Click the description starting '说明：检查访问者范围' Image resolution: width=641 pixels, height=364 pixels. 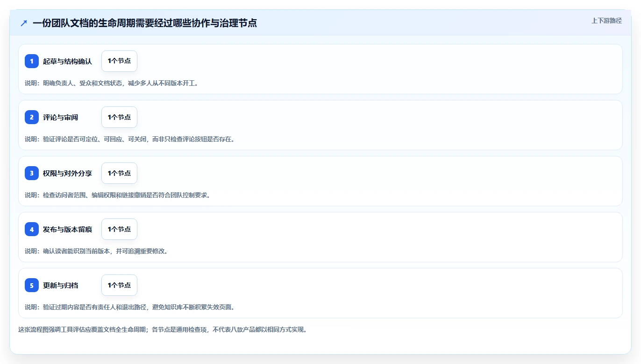(x=118, y=195)
